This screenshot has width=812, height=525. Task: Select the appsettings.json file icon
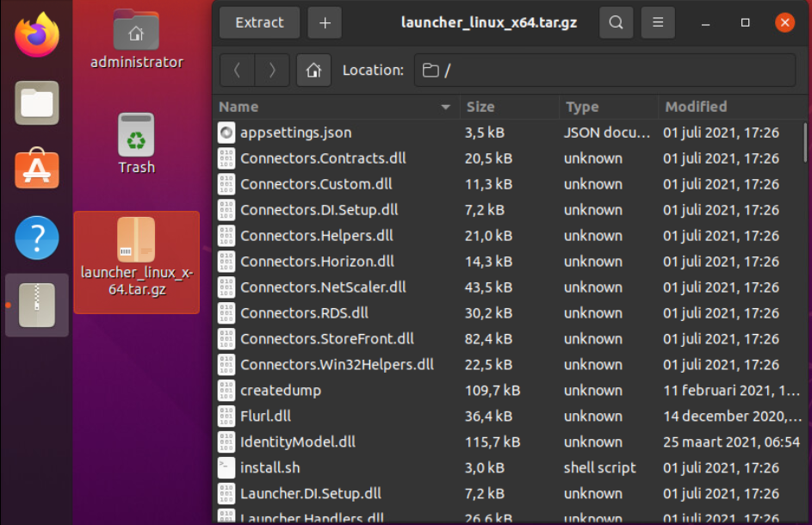[x=226, y=133]
